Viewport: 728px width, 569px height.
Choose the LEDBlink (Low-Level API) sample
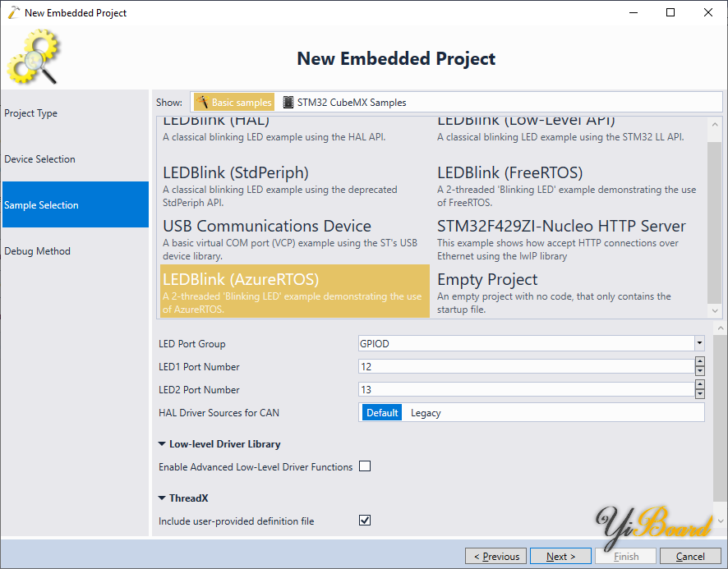click(x=569, y=130)
